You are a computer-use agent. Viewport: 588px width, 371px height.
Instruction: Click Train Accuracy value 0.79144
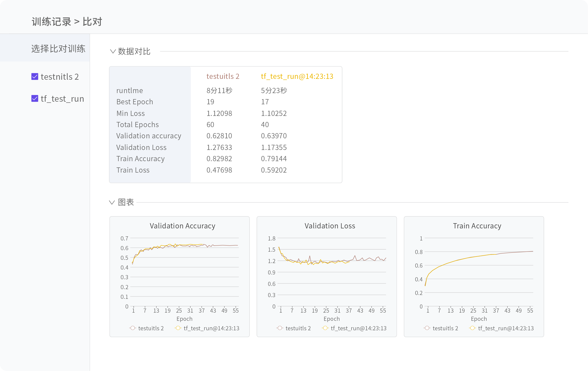pyautogui.click(x=274, y=159)
